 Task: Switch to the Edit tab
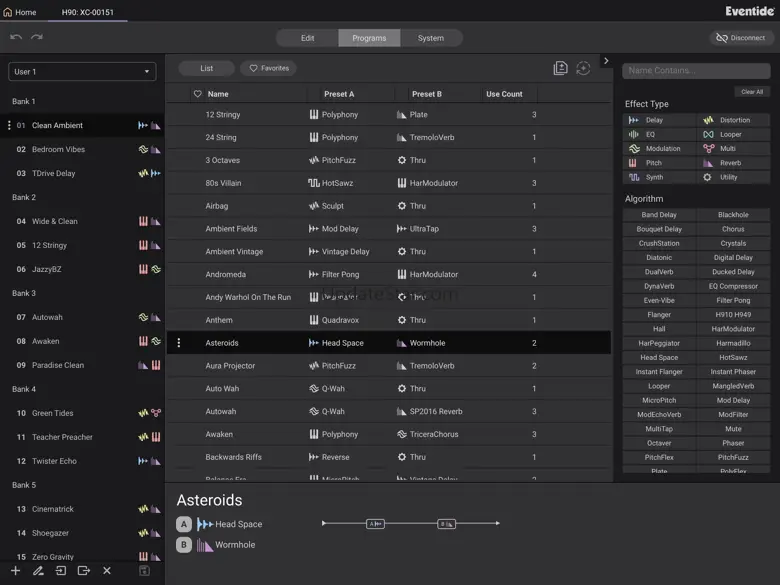point(307,38)
